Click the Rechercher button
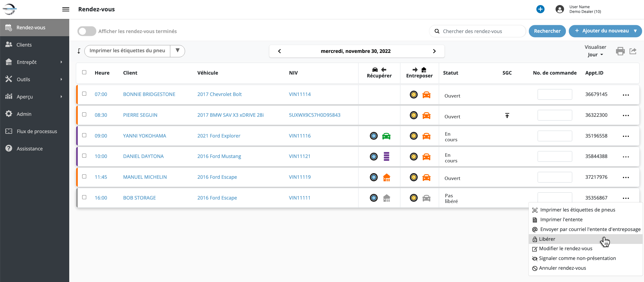Image resolution: width=644 pixels, height=282 pixels. click(547, 31)
